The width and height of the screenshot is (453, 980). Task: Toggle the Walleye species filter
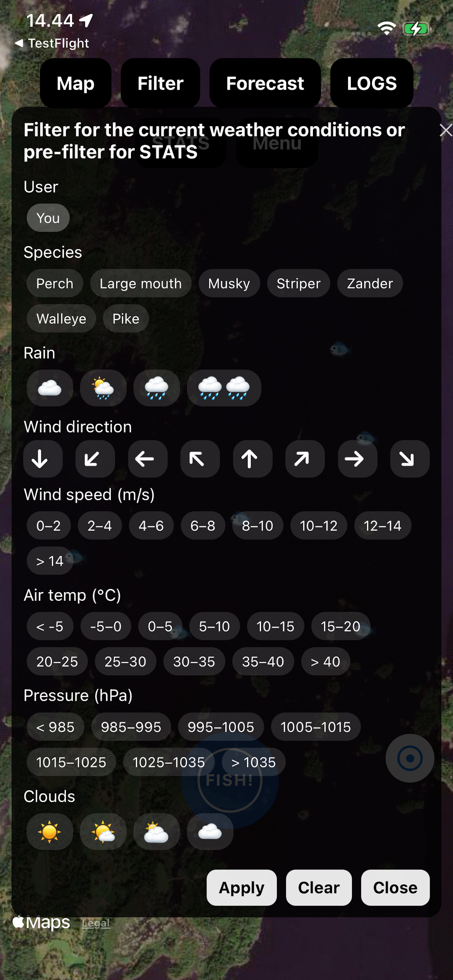tap(61, 318)
